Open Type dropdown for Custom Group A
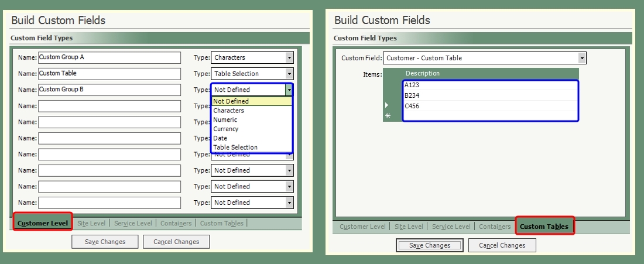Viewport: 644px width, 264px height. point(289,58)
